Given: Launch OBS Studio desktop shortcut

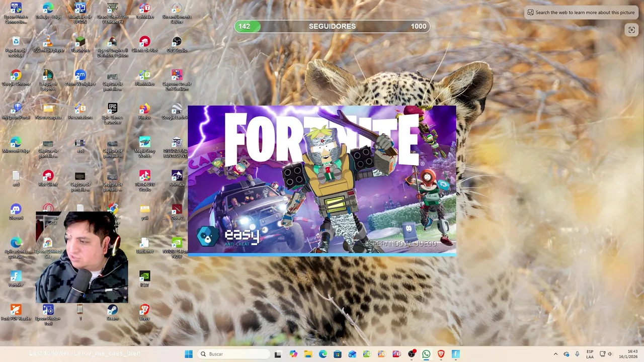Looking at the screenshot, I should [177, 45].
